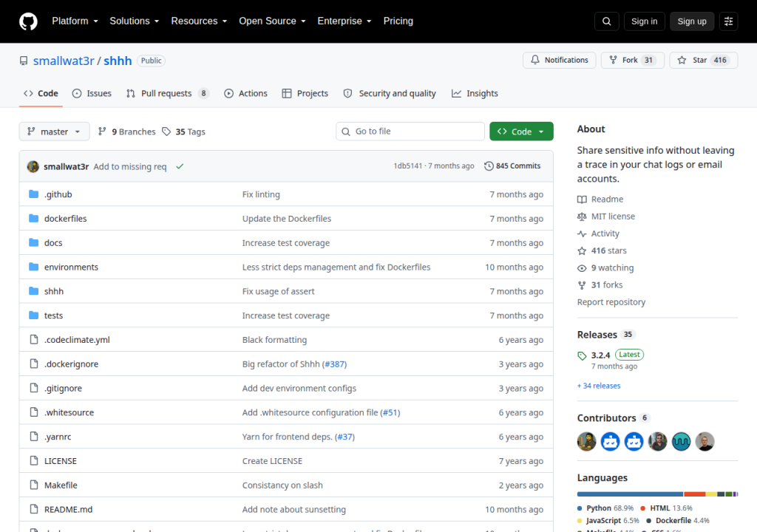Switch to Security and quality tab
Viewport: 757px width, 532px height.
pos(390,93)
